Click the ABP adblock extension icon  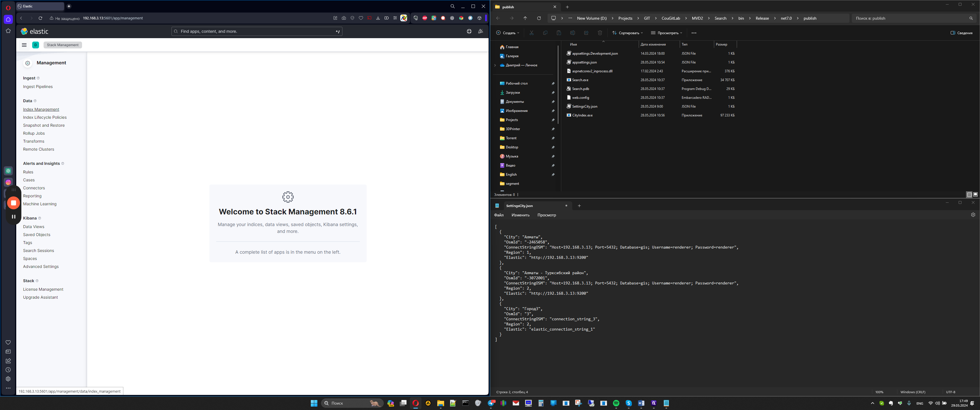tap(424, 18)
